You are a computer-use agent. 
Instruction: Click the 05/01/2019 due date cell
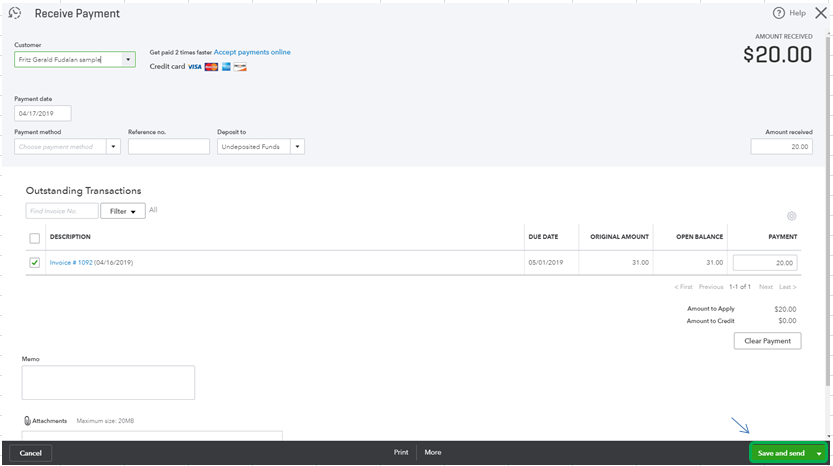(x=546, y=262)
